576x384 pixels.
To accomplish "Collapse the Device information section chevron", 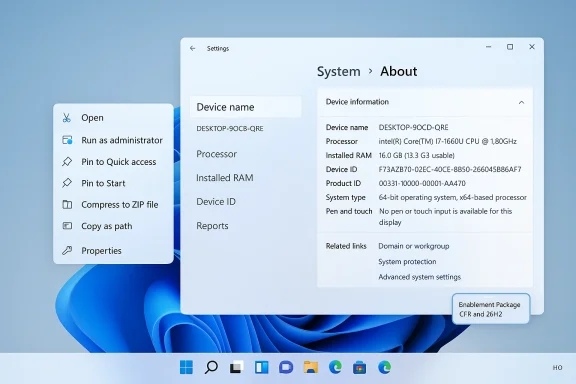I will pos(521,103).
